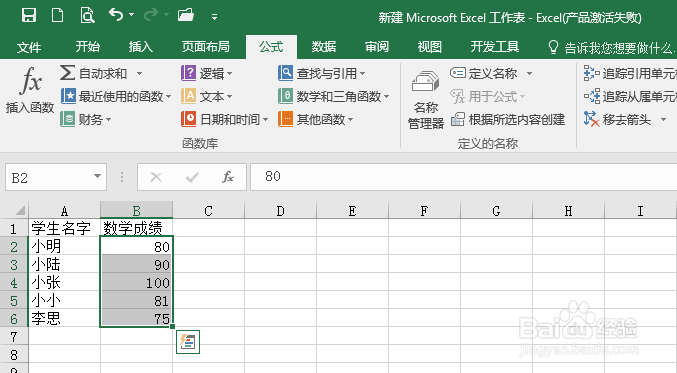677x373 pixels.
Task: Select row 4 header
Action: (14, 283)
